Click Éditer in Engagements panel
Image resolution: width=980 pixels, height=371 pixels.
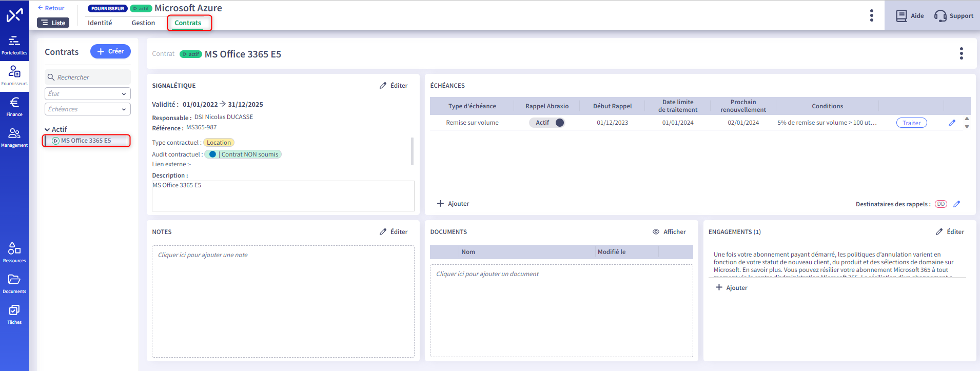tap(950, 232)
